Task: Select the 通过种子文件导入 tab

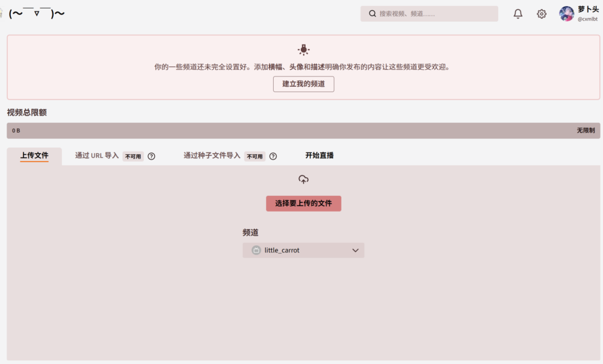Action: 212,155
